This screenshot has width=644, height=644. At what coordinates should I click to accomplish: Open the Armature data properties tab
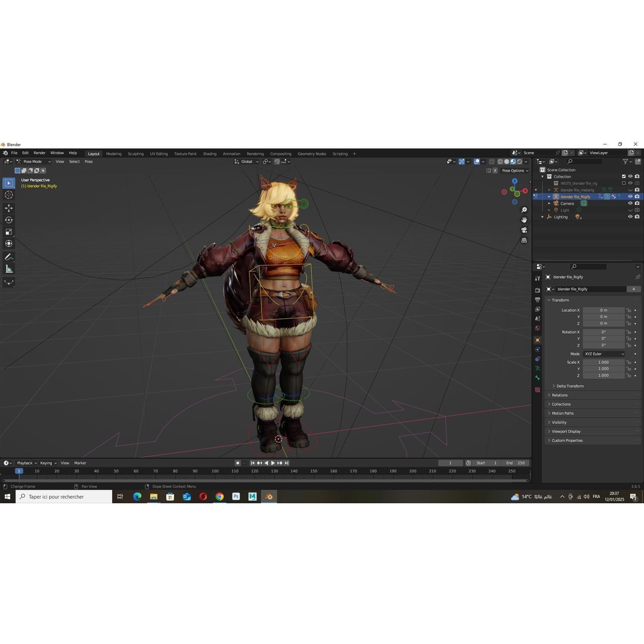pyautogui.click(x=537, y=369)
